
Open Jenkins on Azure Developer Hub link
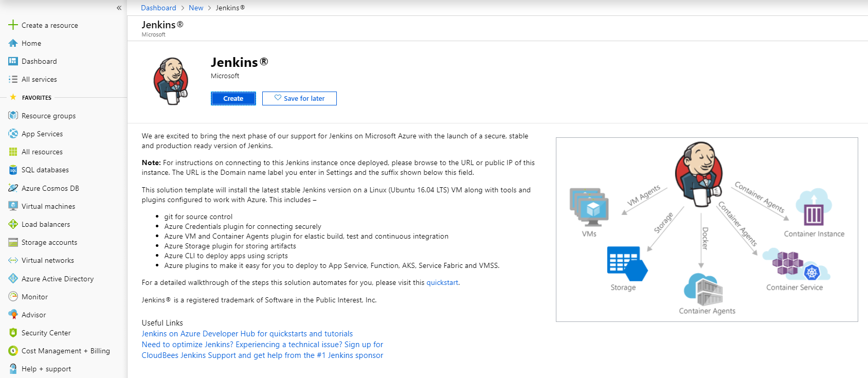(x=247, y=334)
